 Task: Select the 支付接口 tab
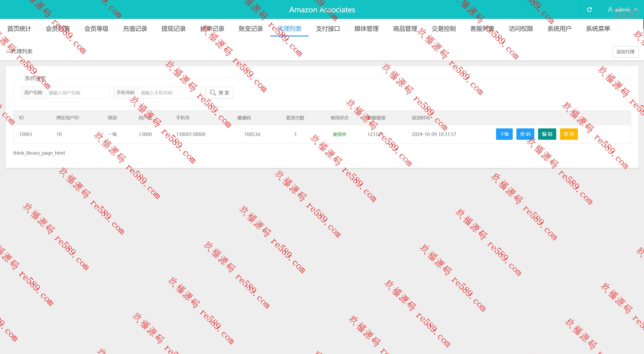pyautogui.click(x=328, y=29)
